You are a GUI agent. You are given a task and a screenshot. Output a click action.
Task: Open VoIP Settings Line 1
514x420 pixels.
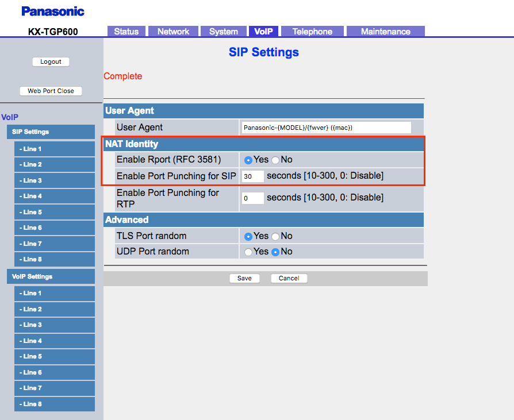[55, 293]
